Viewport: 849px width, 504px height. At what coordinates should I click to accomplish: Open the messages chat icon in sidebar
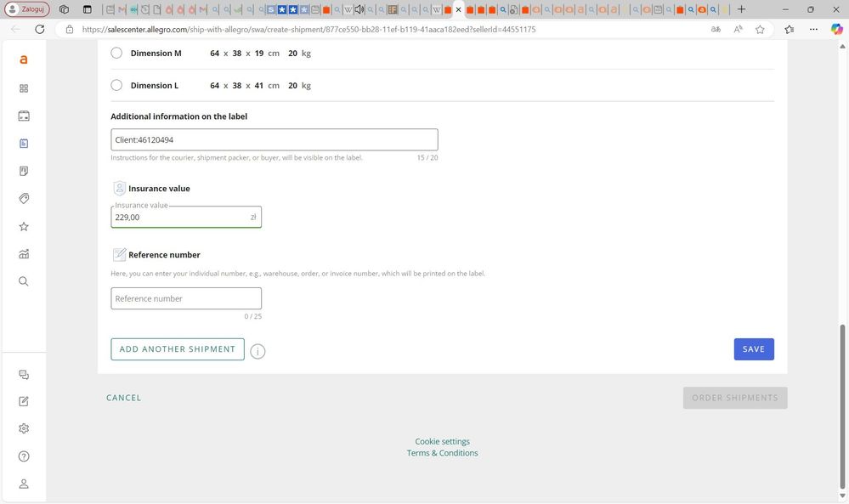pyautogui.click(x=24, y=375)
